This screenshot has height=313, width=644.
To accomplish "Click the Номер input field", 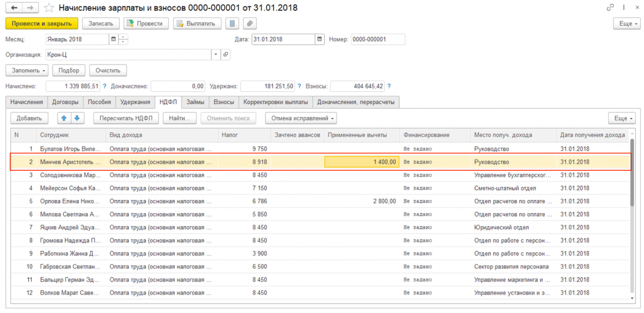I will tap(378, 39).
